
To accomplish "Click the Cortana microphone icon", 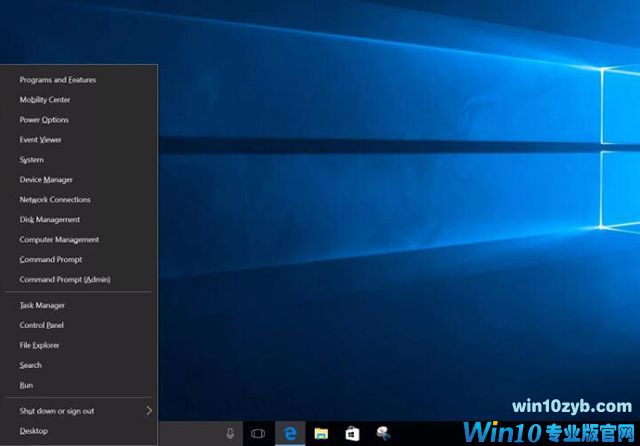I will pos(230,433).
